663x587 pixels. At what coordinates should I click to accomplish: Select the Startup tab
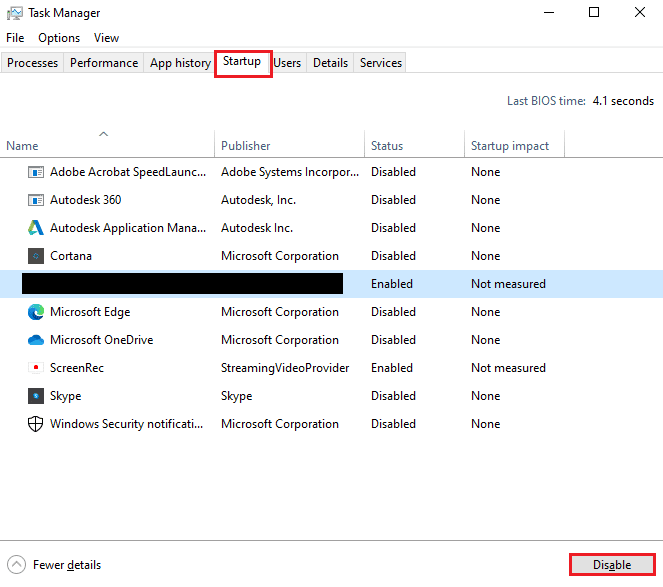click(242, 62)
